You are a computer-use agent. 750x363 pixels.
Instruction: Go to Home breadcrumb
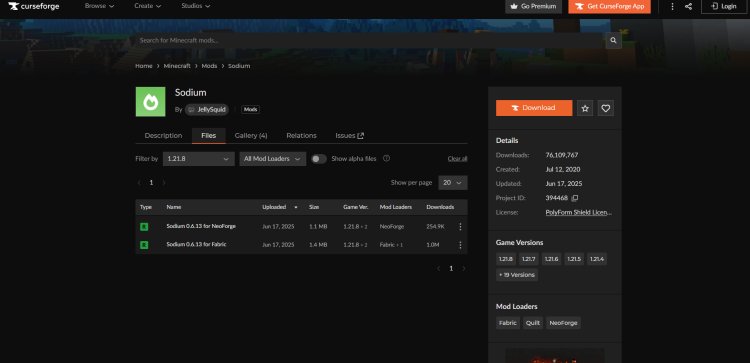(143, 66)
